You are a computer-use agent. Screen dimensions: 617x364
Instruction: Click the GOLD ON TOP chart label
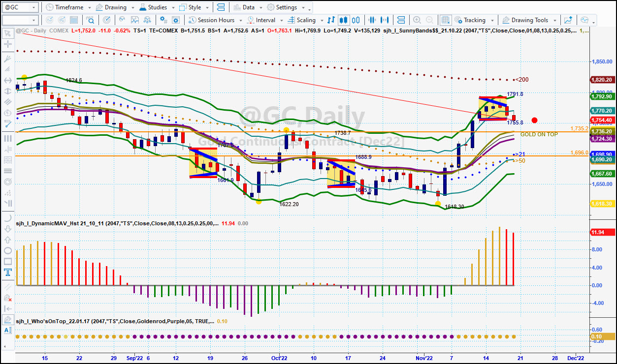pyautogui.click(x=539, y=134)
